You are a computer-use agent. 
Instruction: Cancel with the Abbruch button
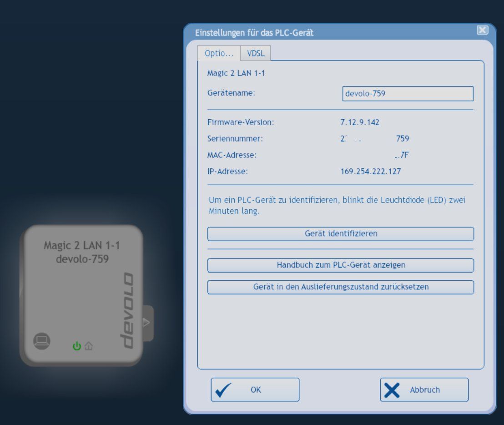(x=424, y=390)
